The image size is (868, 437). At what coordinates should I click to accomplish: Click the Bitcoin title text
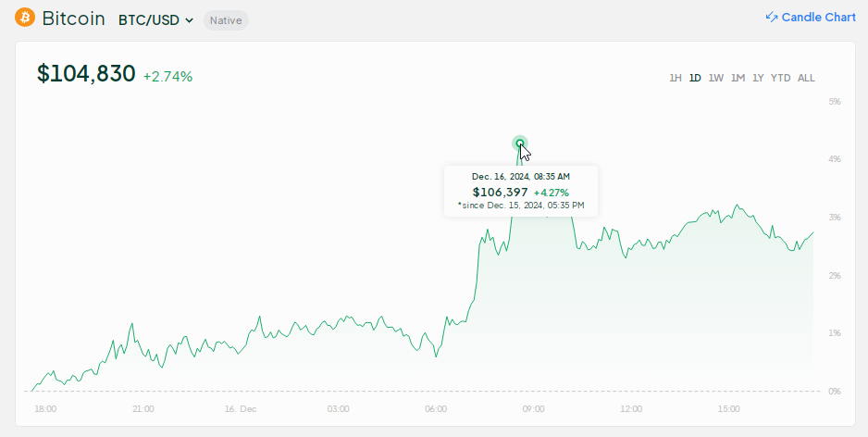pyautogui.click(x=73, y=19)
